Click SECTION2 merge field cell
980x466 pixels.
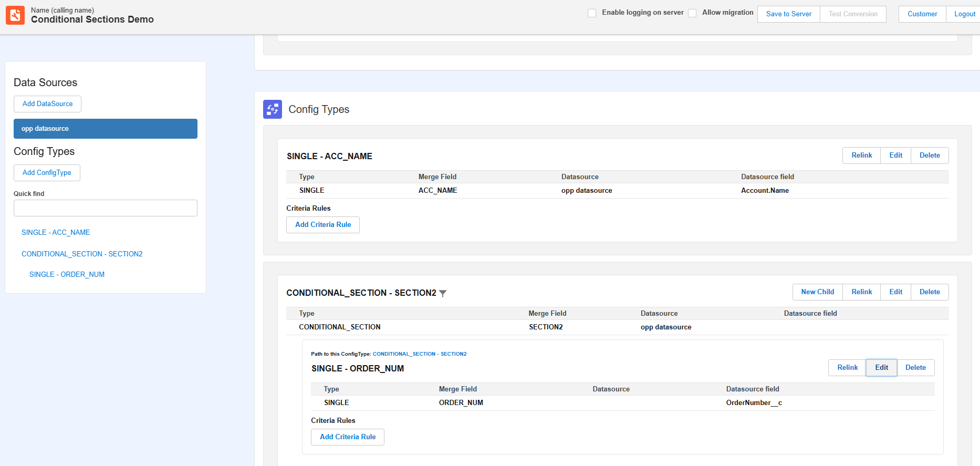[x=546, y=327]
